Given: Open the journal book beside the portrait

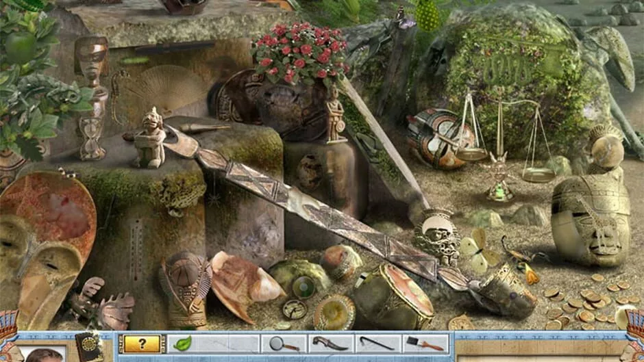Looking at the screenshot, I should point(89,347).
